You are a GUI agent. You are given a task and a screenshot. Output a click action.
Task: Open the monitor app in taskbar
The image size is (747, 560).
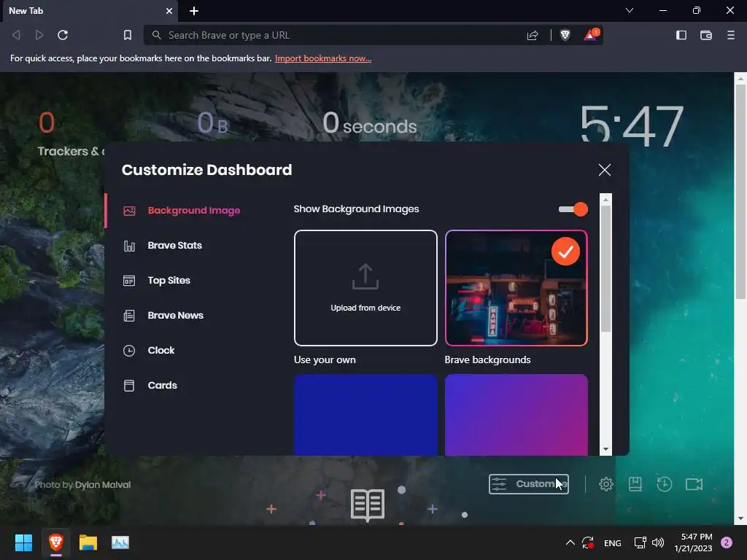120,542
